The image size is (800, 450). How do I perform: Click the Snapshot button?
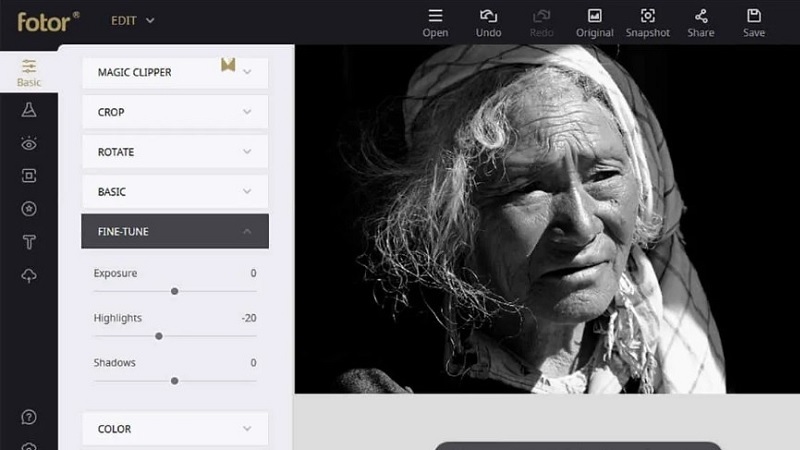647,22
